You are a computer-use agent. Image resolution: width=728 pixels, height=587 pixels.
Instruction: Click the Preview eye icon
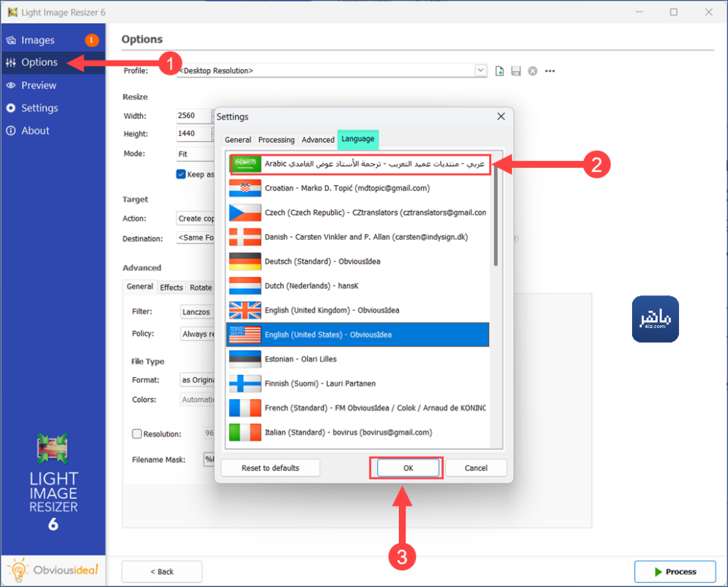(x=11, y=85)
